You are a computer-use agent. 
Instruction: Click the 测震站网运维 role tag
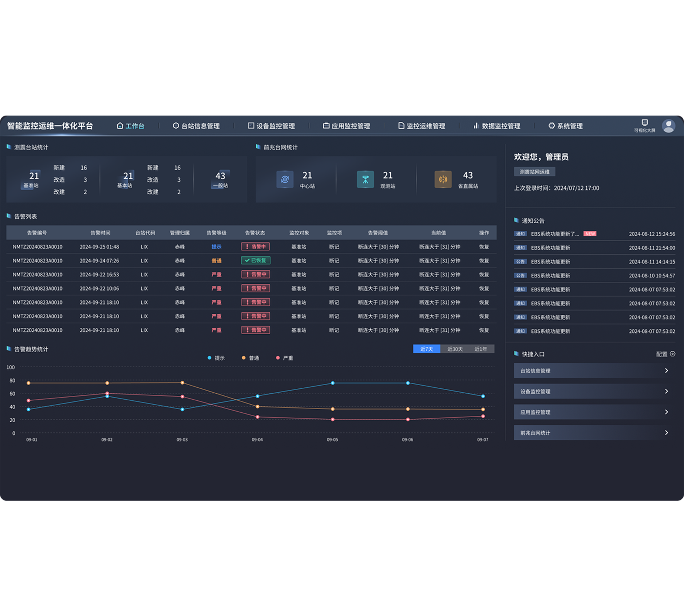[x=535, y=172]
